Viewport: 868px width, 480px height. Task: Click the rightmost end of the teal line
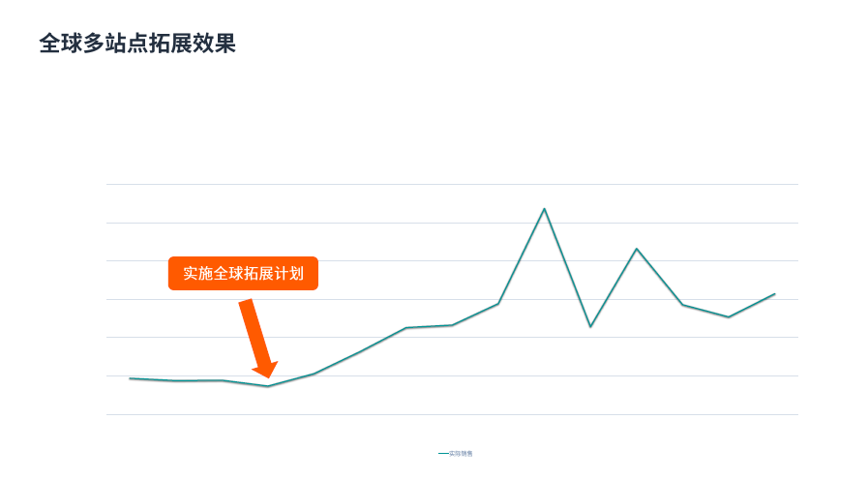tap(774, 293)
